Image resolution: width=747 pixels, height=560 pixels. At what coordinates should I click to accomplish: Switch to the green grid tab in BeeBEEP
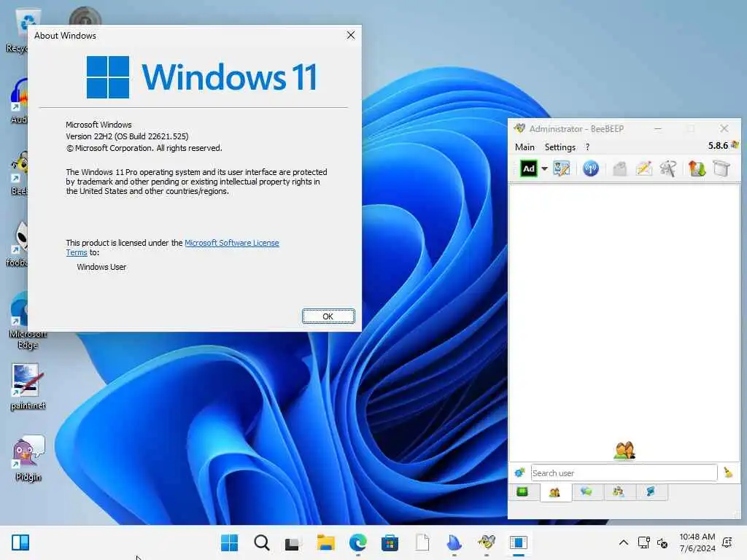[522, 492]
